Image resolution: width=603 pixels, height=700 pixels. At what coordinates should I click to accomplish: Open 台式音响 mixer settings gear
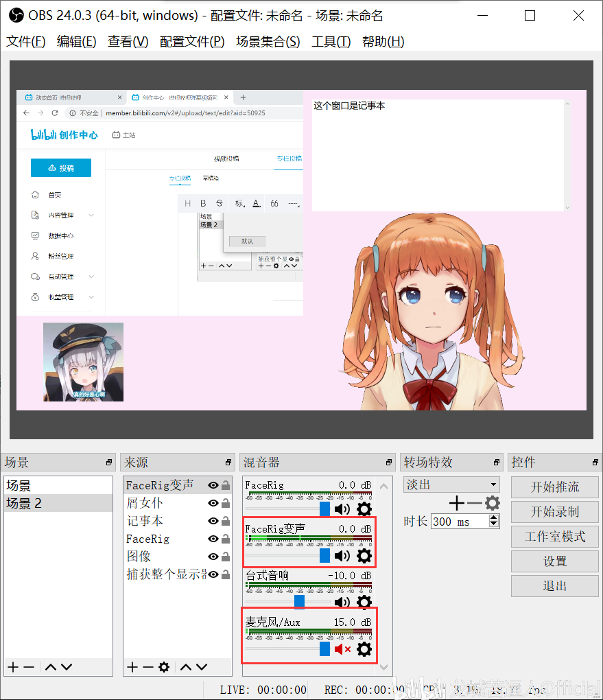tap(364, 602)
